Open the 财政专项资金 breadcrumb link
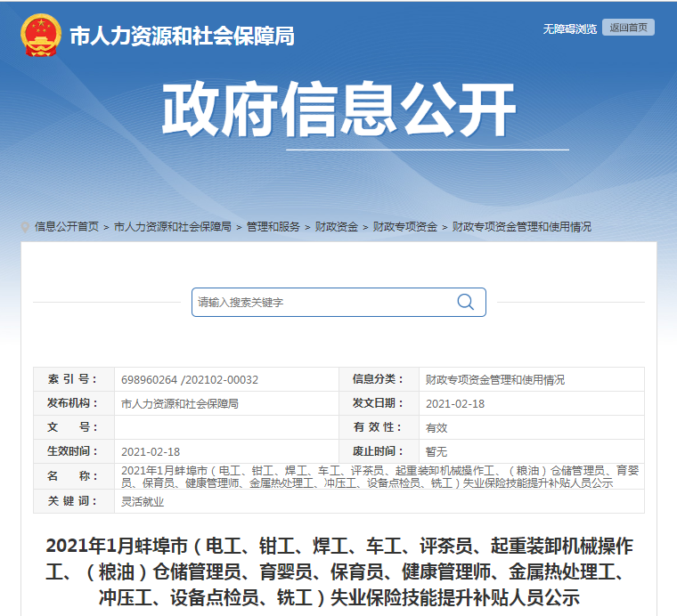 tap(405, 227)
